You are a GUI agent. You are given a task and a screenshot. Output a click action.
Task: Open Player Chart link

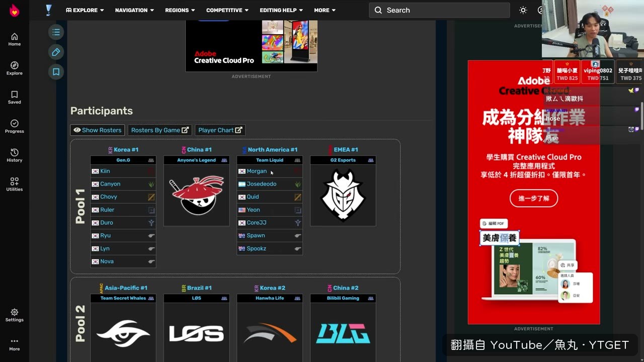coord(220,130)
